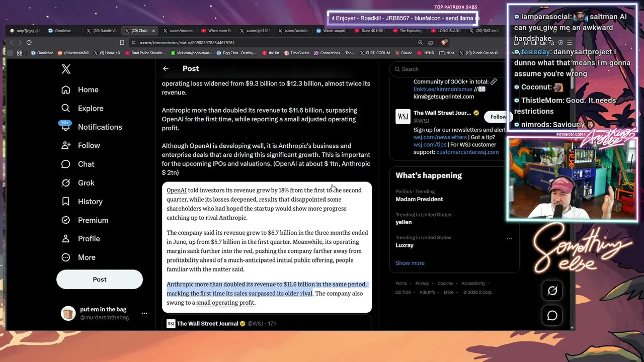Open customercenter.wsj.com link
This screenshot has width=644, height=362.
point(467,152)
